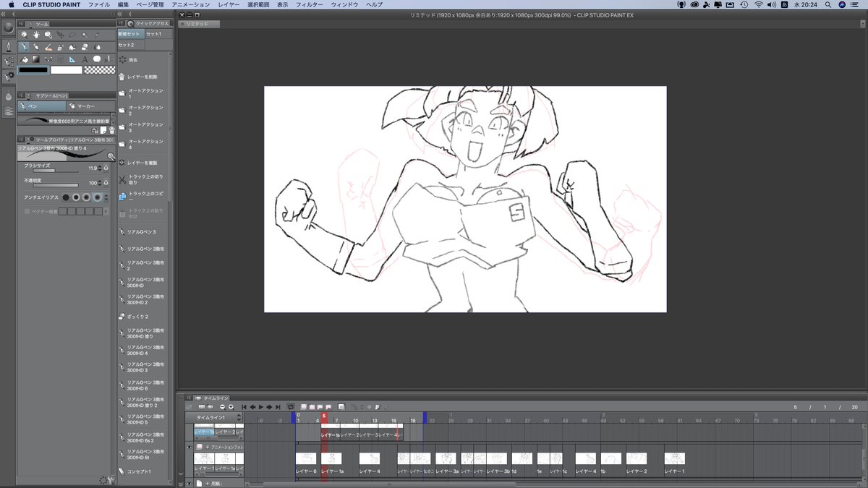Image resolution: width=868 pixels, height=488 pixels.
Task: Select the Ruler tool
Action: click(x=72, y=59)
